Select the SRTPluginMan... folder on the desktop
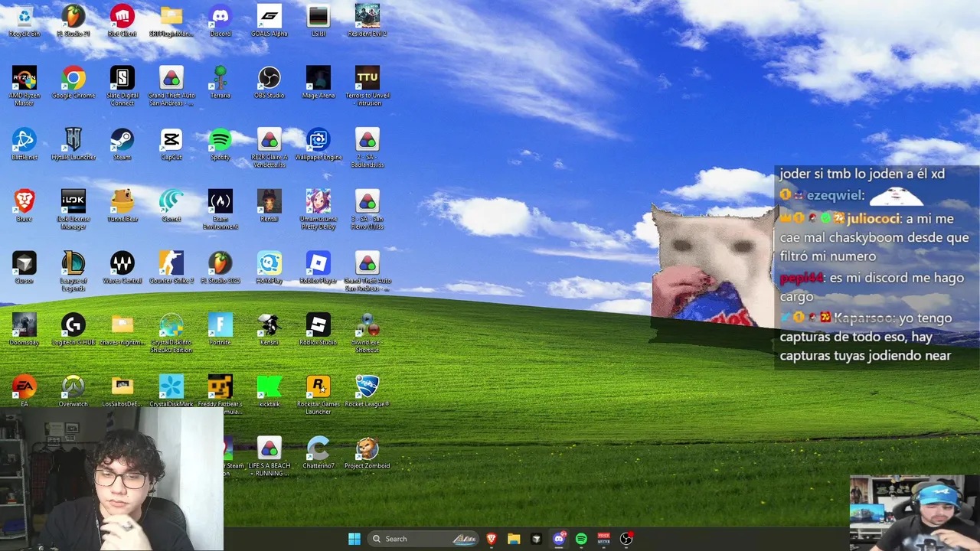This screenshot has width=980, height=551. [171, 21]
